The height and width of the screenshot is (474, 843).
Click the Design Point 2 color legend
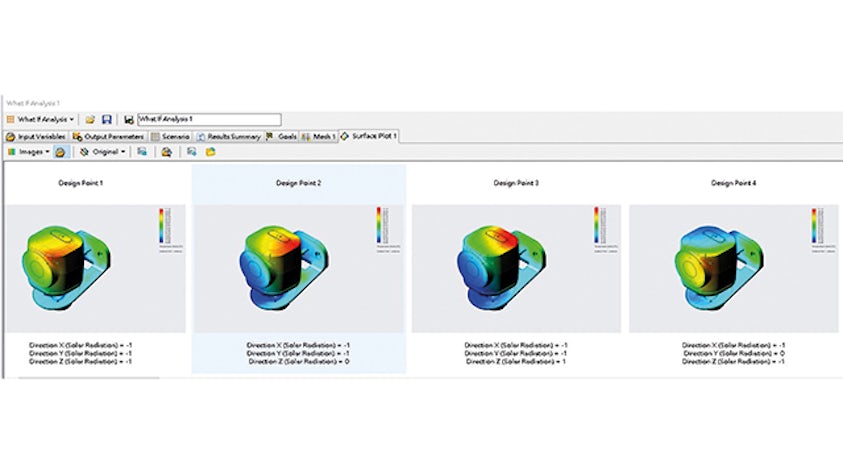click(377, 226)
